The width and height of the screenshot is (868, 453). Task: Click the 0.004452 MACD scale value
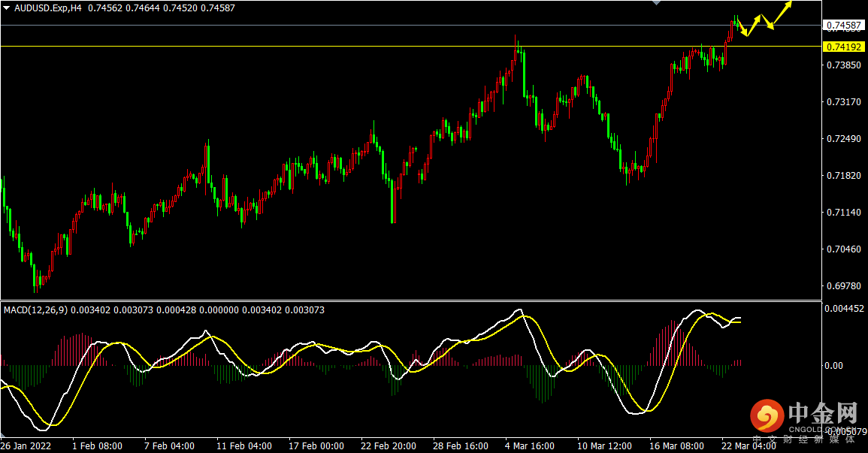pos(844,309)
